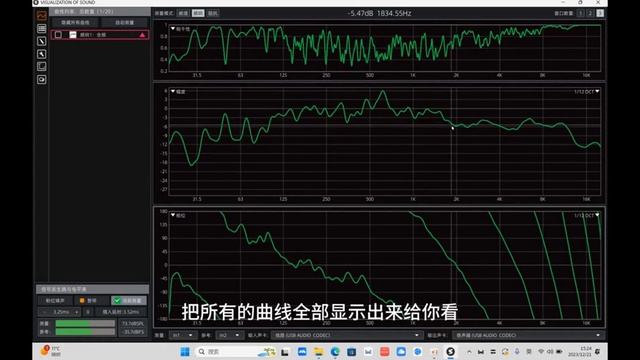The height and width of the screenshot is (360, 640).
Task: Increase delay with the plus stepper
Action: 76,312
